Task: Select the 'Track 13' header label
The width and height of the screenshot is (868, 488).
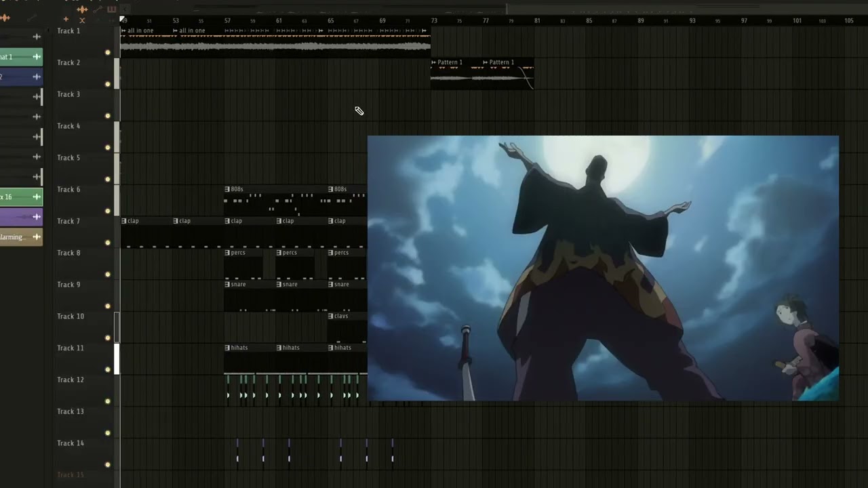Action: coord(71,411)
